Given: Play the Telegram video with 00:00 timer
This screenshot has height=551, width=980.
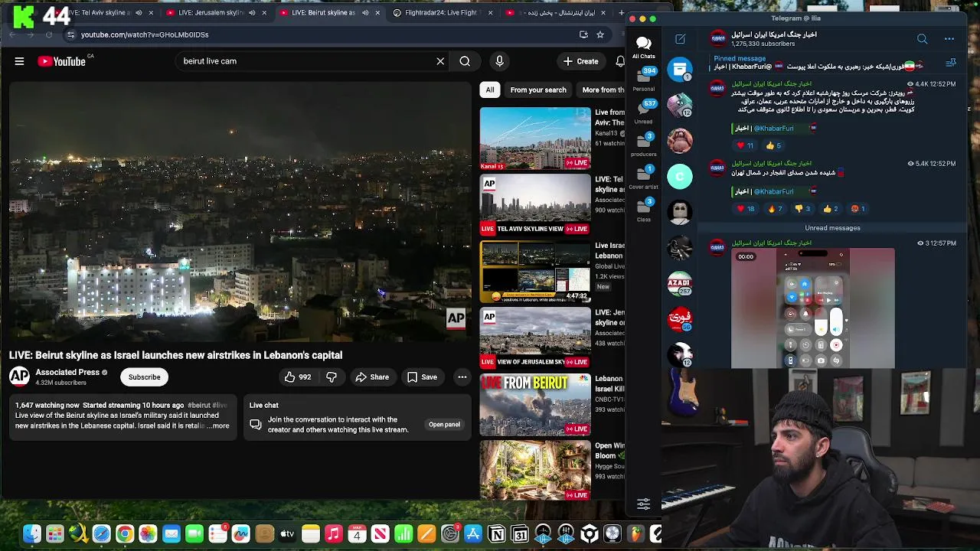Looking at the screenshot, I should [x=813, y=308].
